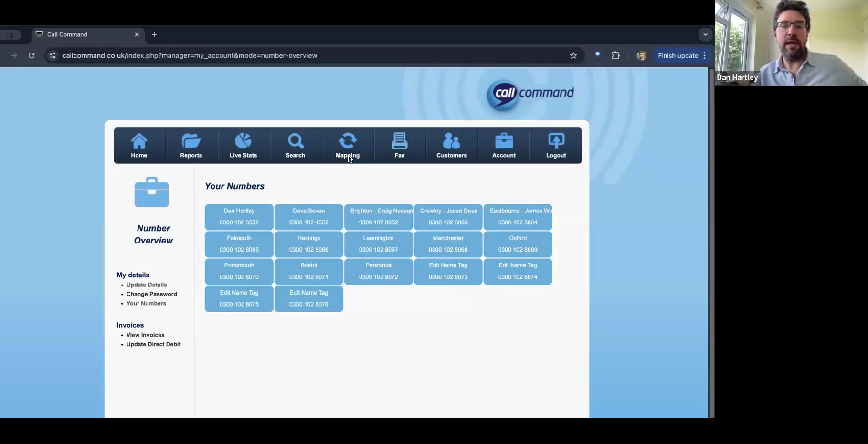Click the blue shield extension icon
The height and width of the screenshot is (444, 868).
click(597, 55)
